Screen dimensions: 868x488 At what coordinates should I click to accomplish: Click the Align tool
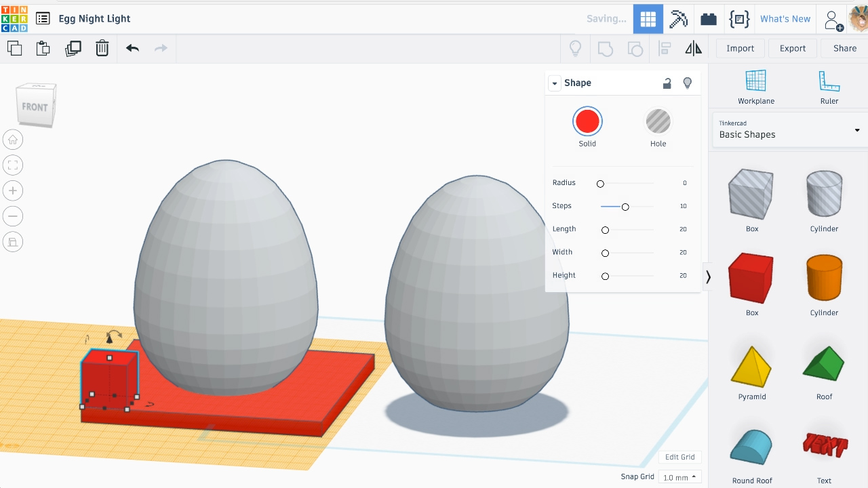(x=664, y=48)
